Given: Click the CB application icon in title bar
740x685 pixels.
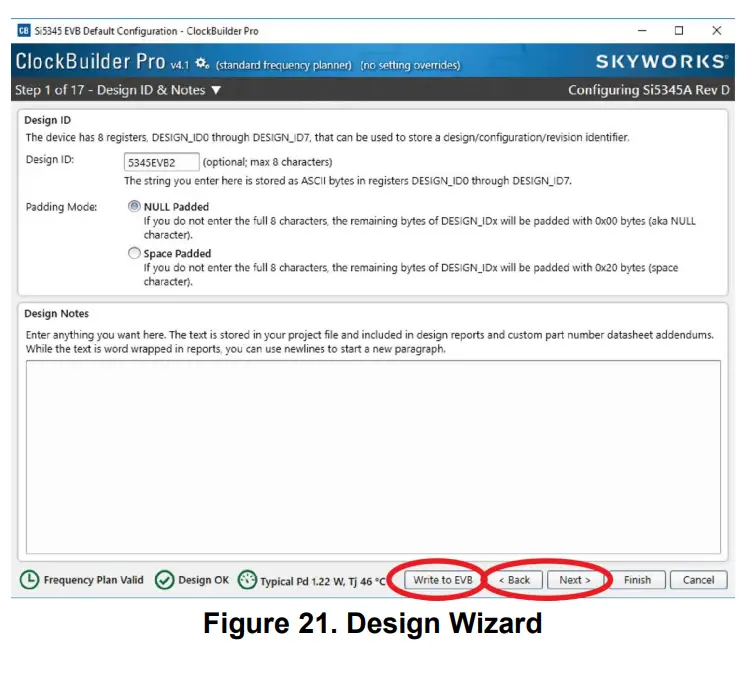Looking at the screenshot, I should [x=24, y=31].
